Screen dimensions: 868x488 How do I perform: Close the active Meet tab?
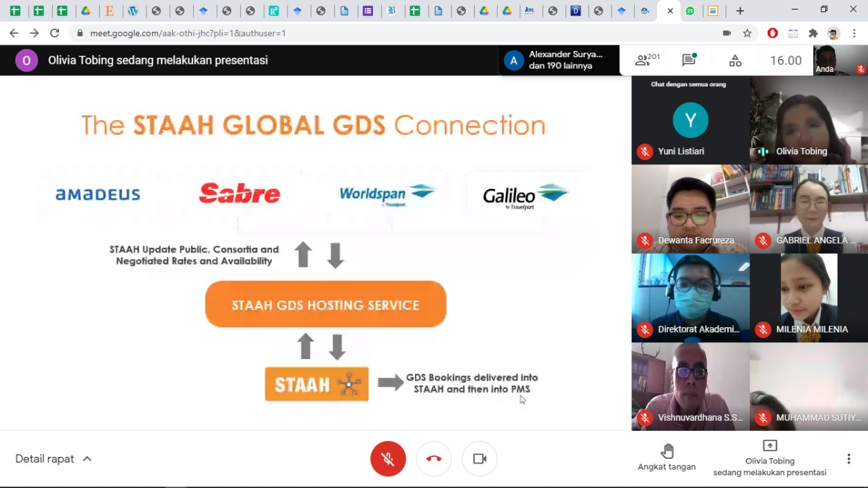670,11
